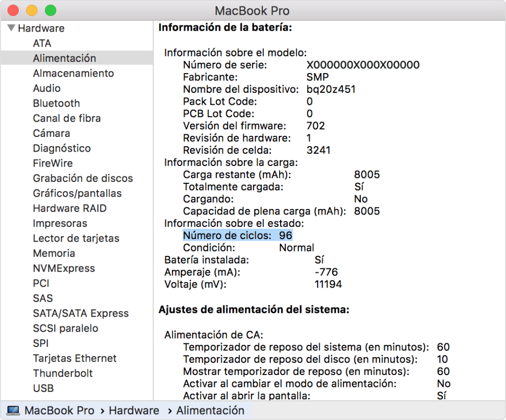506x420 pixels.
Task: Click the Información de la batería heading
Action: tap(225, 27)
